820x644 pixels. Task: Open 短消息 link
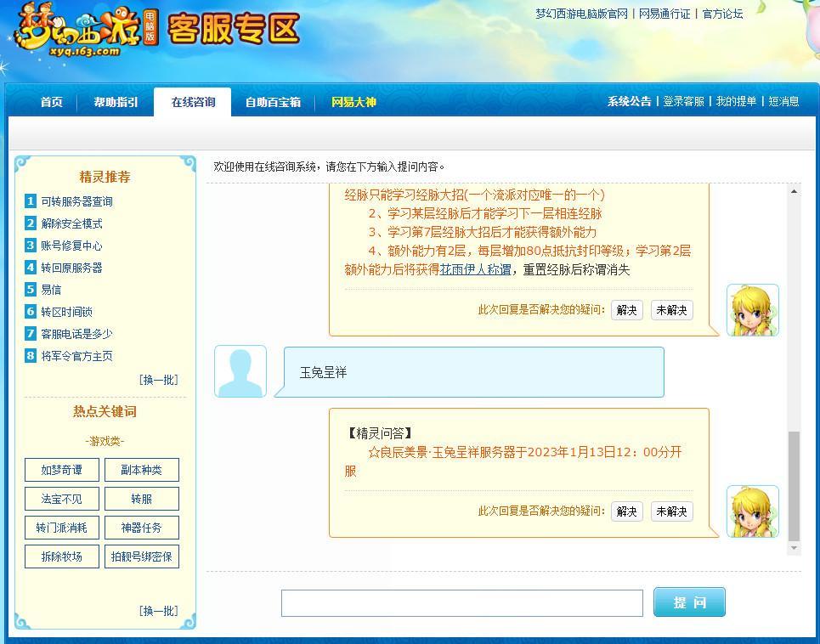[784, 101]
